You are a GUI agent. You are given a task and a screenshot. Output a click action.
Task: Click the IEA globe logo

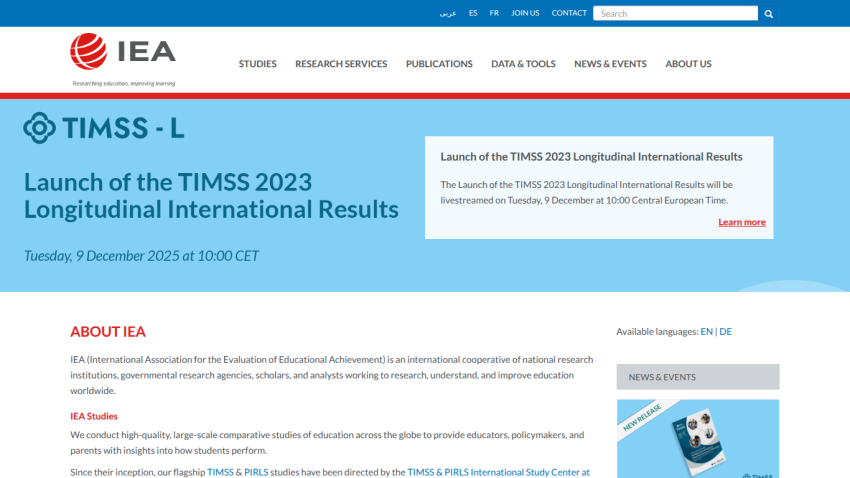click(x=88, y=51)
